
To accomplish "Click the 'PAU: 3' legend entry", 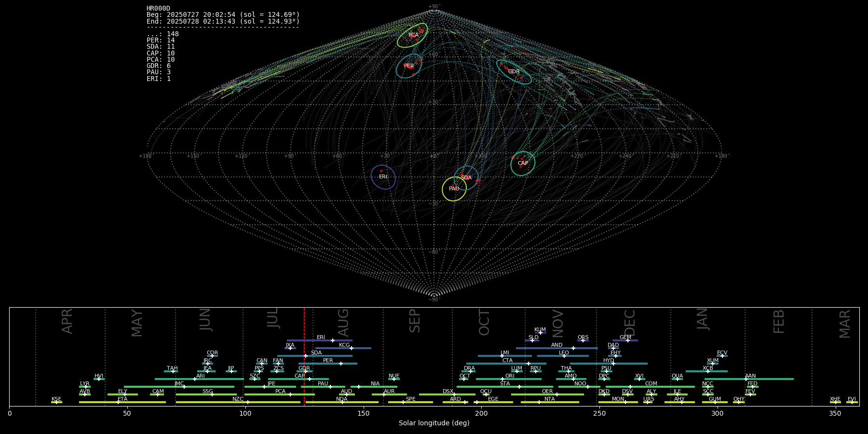I will pos(159,72).
